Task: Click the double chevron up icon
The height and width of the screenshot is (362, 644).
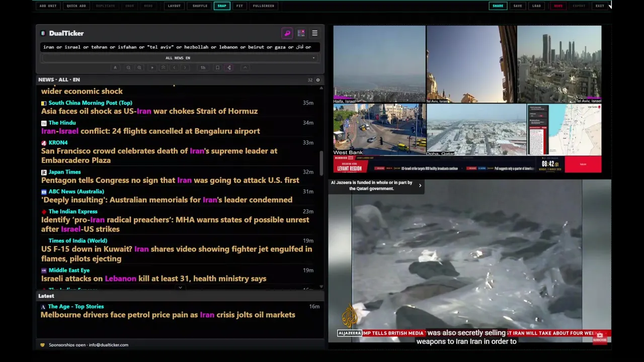Action: [x=163, y=67]
